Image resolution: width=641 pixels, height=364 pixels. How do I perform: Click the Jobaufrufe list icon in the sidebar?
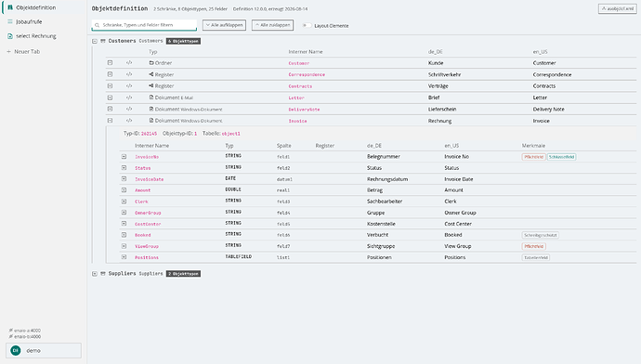(10, 21)
